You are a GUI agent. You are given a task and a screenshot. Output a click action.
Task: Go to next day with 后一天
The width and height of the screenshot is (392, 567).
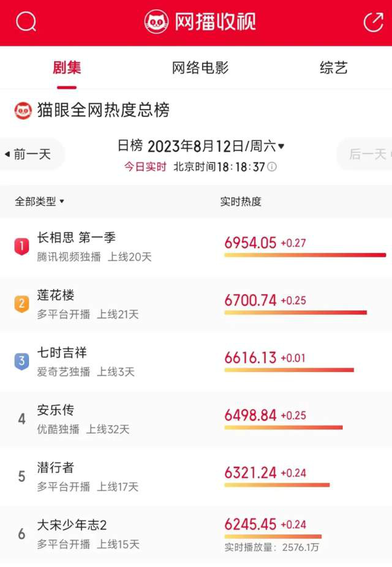pyautogui.click(x=366, y=154)
